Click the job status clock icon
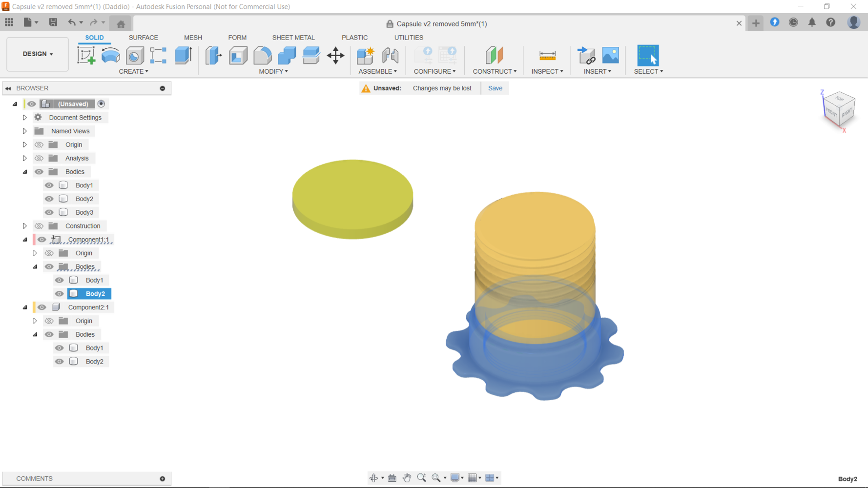Screen dimensions: 868x488 (x=793, y=22)
